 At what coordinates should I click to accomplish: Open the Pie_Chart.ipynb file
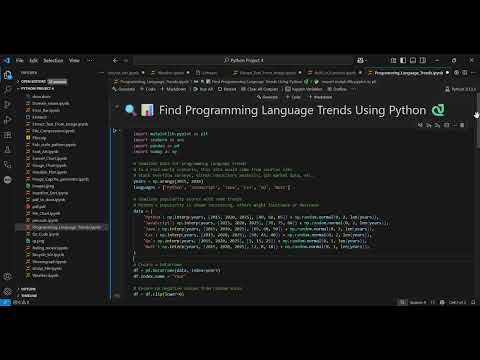46,213
